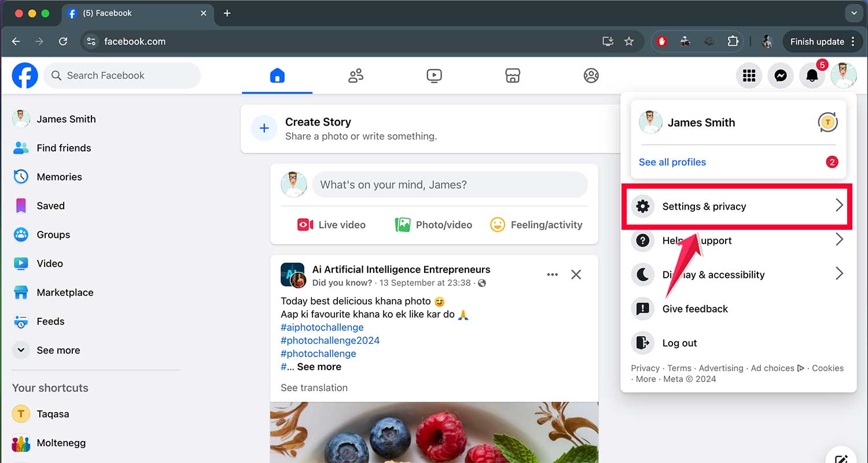This screenshot has height=463, width=868.
Task: Choose Give feedback menu item
Action: click(694, 309)
